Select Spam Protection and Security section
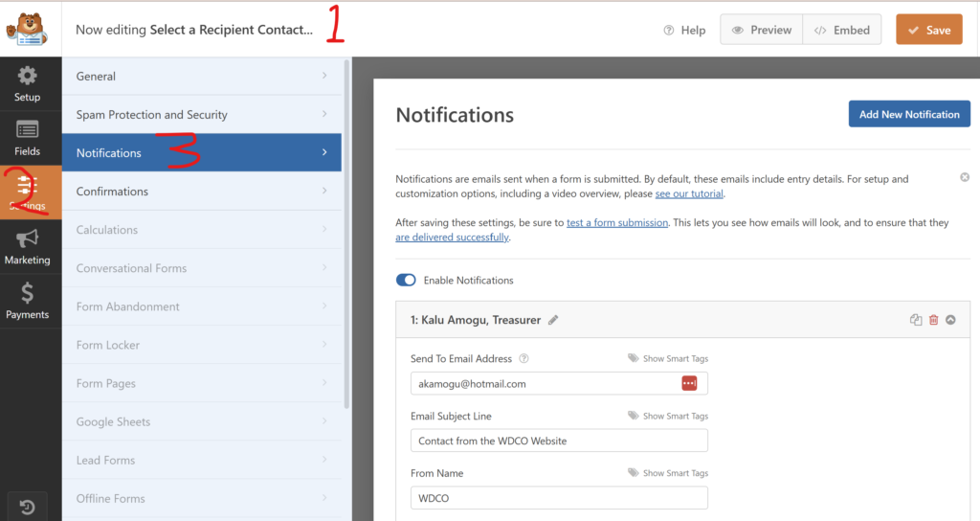 pyautogui.click(x=201, y=115)
